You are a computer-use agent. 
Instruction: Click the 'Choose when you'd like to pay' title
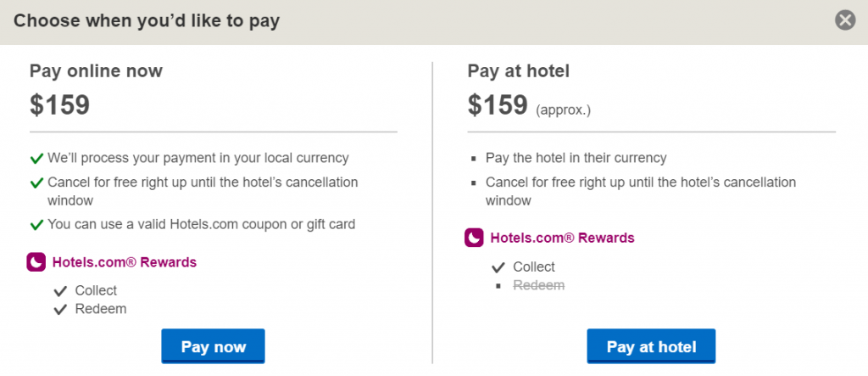pos(147,20)
